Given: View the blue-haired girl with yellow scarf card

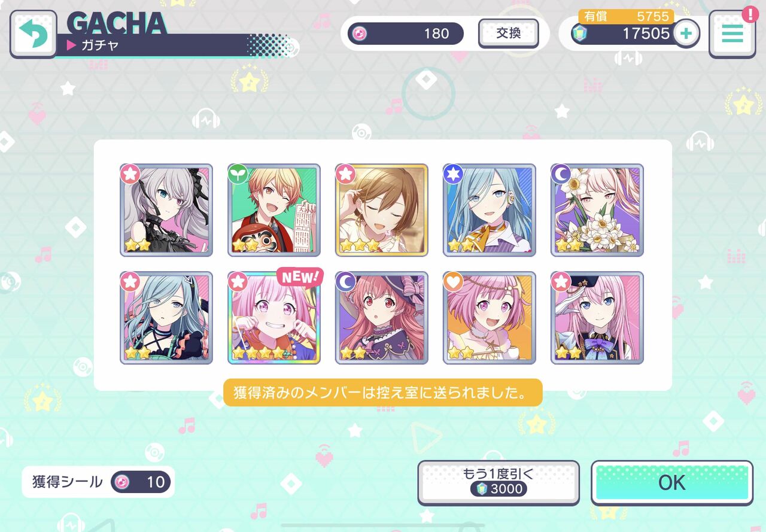Looking at the screenshot, I should (490, 210).
